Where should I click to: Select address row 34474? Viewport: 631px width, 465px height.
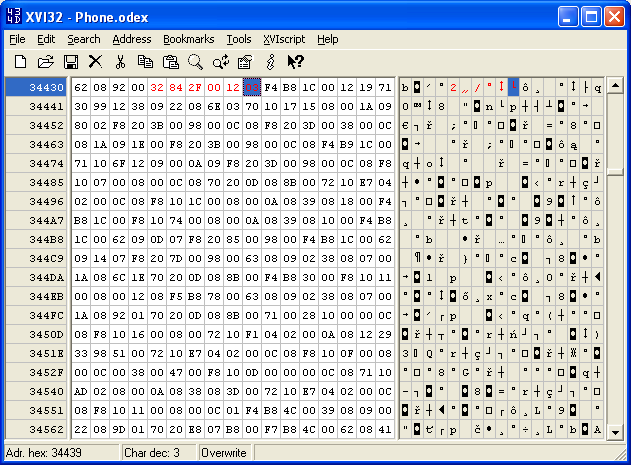pos(36,162)
